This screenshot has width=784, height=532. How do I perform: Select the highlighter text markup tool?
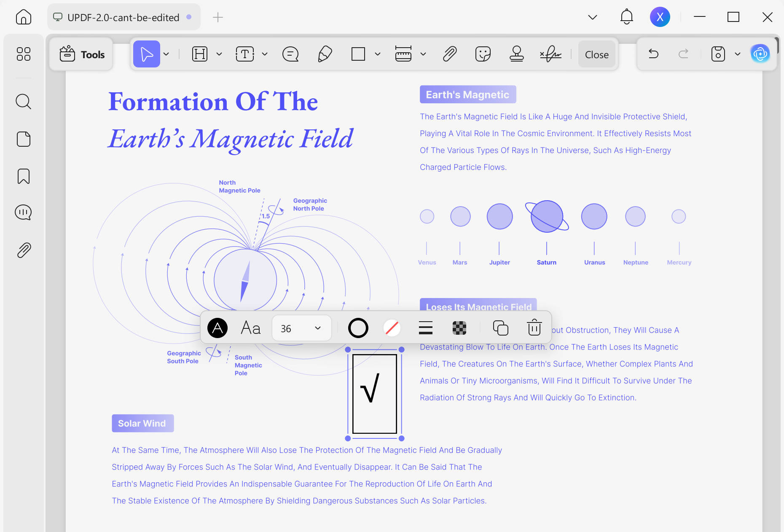200,54
